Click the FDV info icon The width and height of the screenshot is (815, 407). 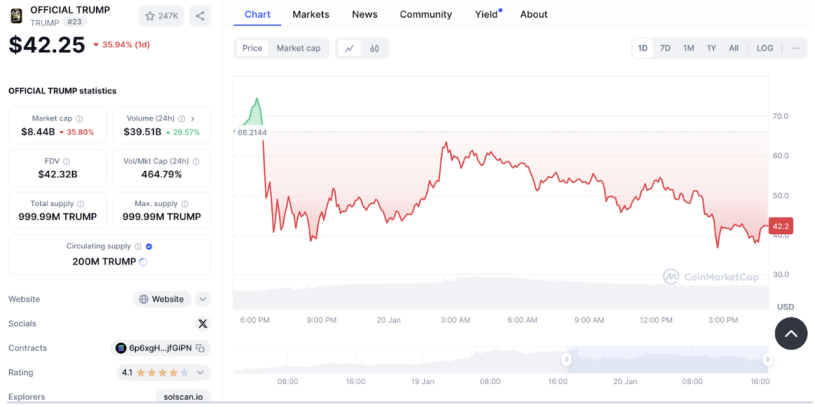(66, 162)
